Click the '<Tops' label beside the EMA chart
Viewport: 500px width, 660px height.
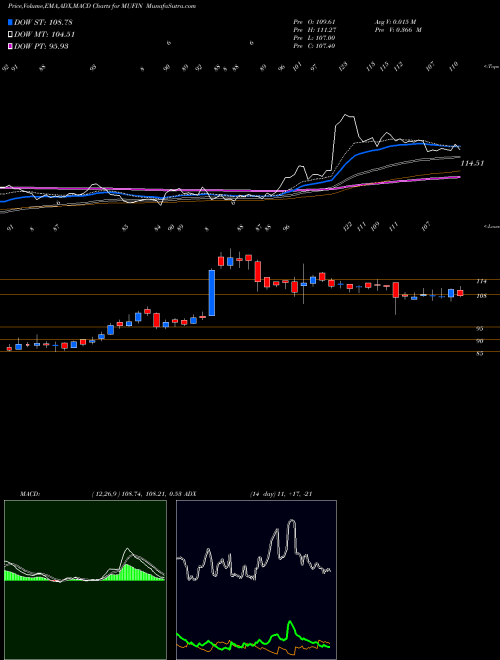pyautogui.click(x=491, y=67)
